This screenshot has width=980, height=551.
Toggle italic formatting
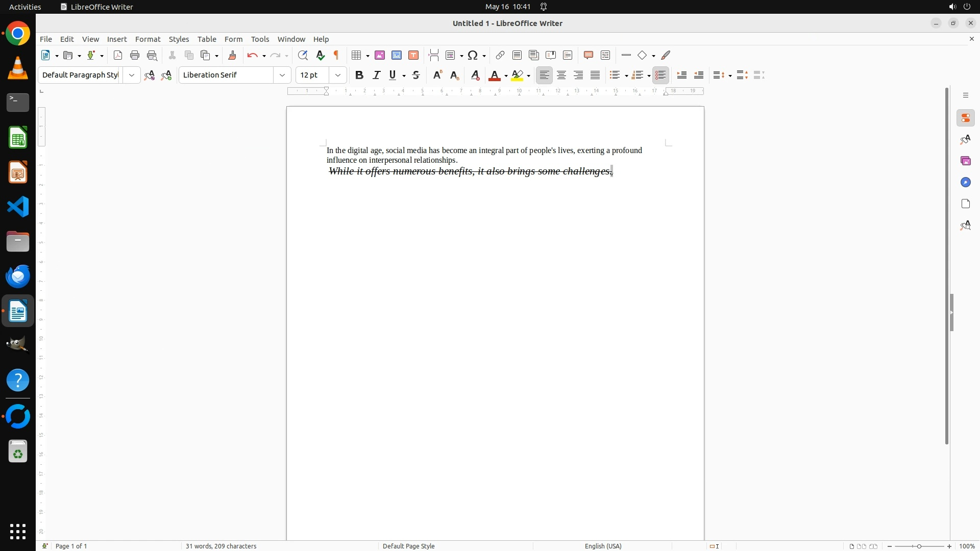(x=376, y=75)
